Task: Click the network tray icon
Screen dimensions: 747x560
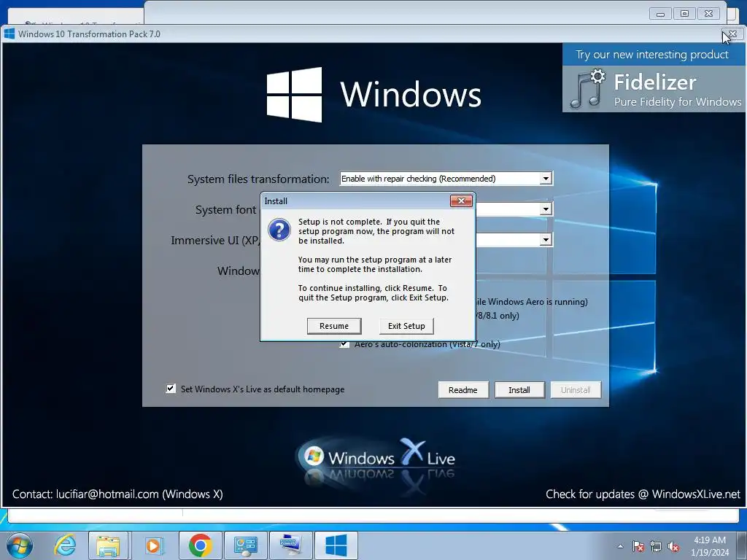Action: pyautogui.click(x=656, y=546)
